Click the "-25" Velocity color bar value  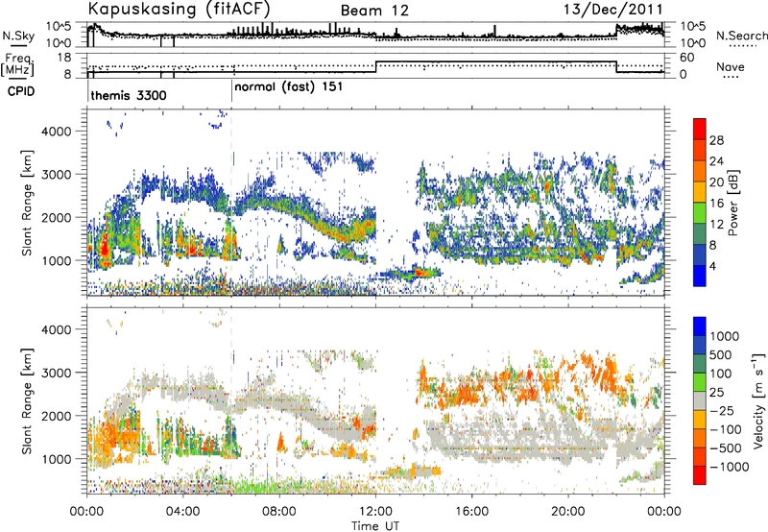tap(720, 410)
